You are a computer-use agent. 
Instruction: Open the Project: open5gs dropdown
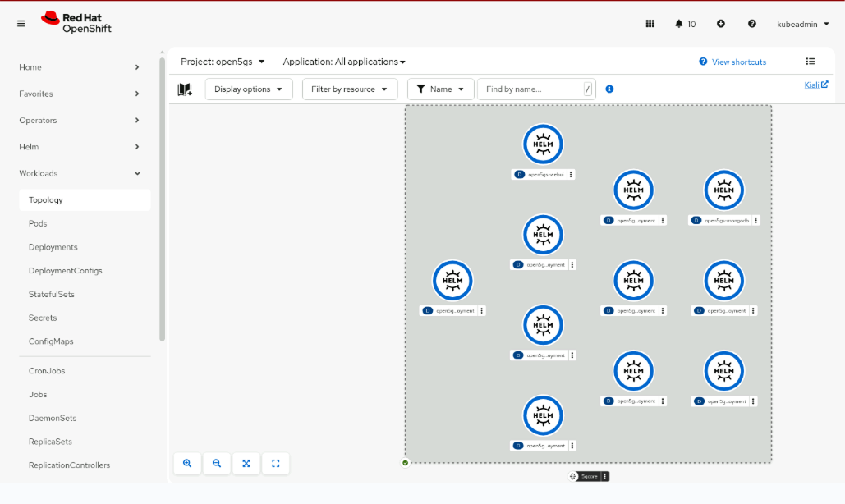[223, 62]
